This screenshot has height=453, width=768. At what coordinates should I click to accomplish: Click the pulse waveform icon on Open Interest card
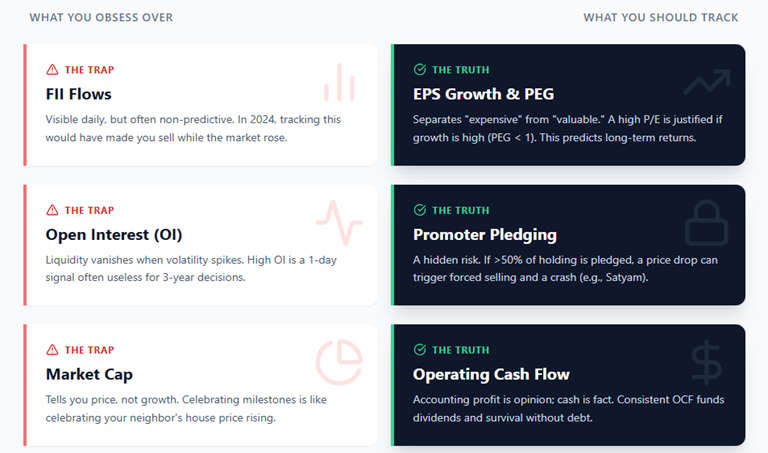[339, 223]
